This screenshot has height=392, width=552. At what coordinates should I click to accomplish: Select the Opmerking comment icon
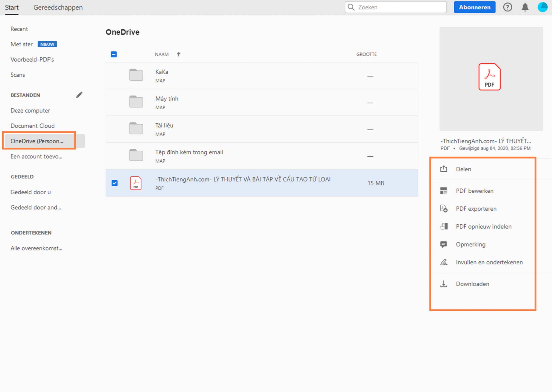[444, 244]
